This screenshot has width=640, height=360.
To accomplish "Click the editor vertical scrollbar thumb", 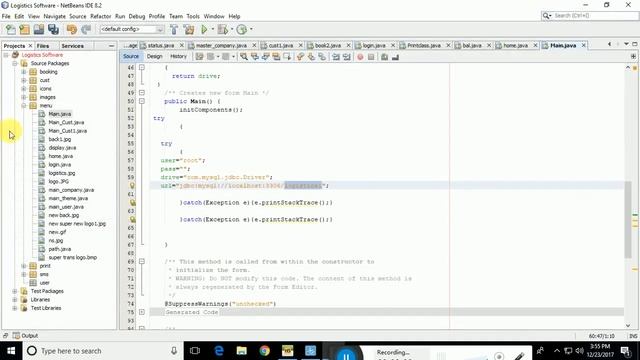I will (x=628, y=220).
